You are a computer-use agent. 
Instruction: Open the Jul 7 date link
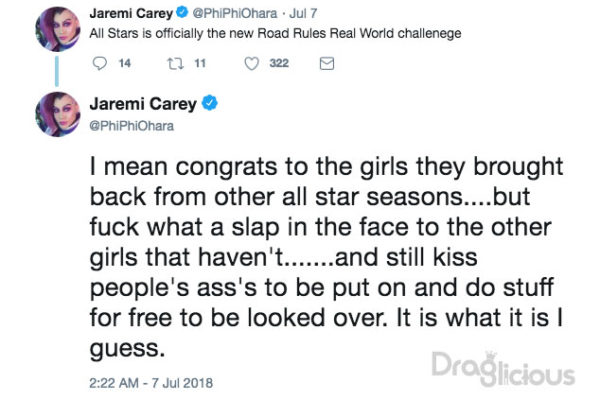pos(303,13)
